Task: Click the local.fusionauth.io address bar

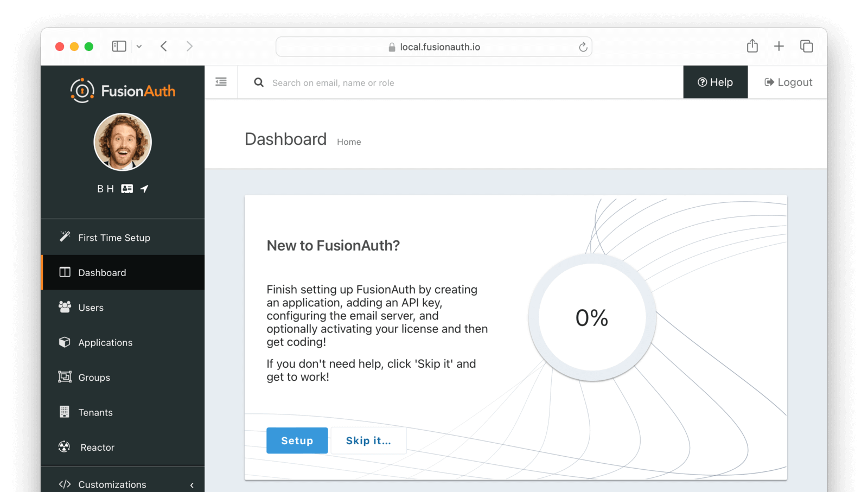Action: pos(434,47)
